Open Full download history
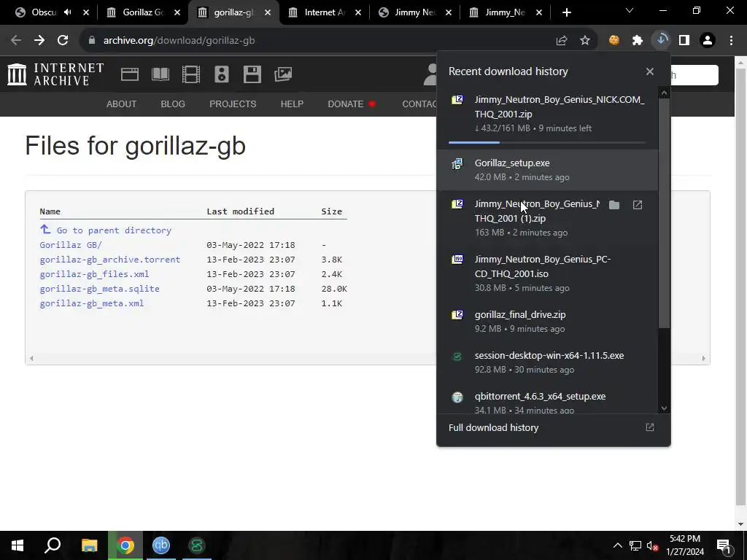 553,427
